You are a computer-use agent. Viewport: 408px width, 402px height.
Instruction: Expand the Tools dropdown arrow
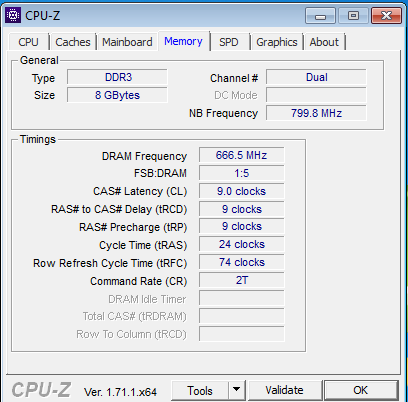[237, 390]
